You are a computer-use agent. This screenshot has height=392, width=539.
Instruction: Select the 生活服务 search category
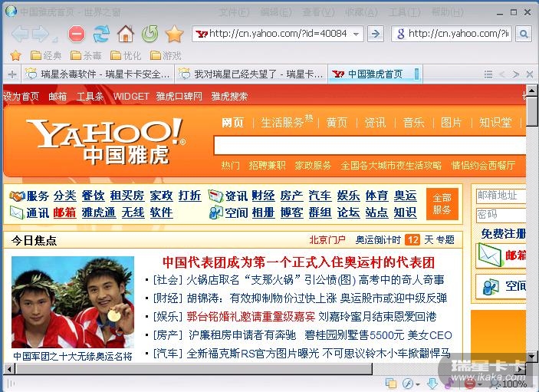(282, 123)
